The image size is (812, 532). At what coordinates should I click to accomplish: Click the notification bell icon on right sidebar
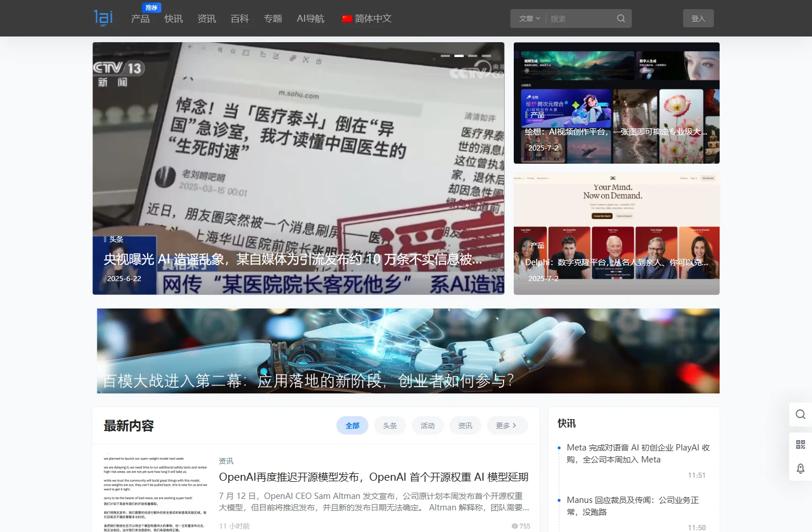point(801,469)
